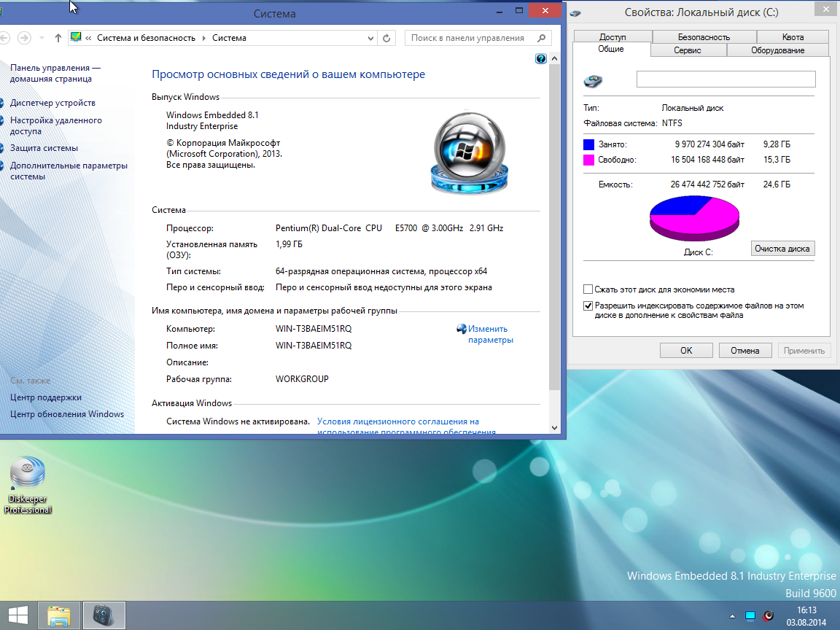Open File Explorer from the taskbar
Image resolution: width=840 pixels, height=630 pixels.
tap(59, 615)
